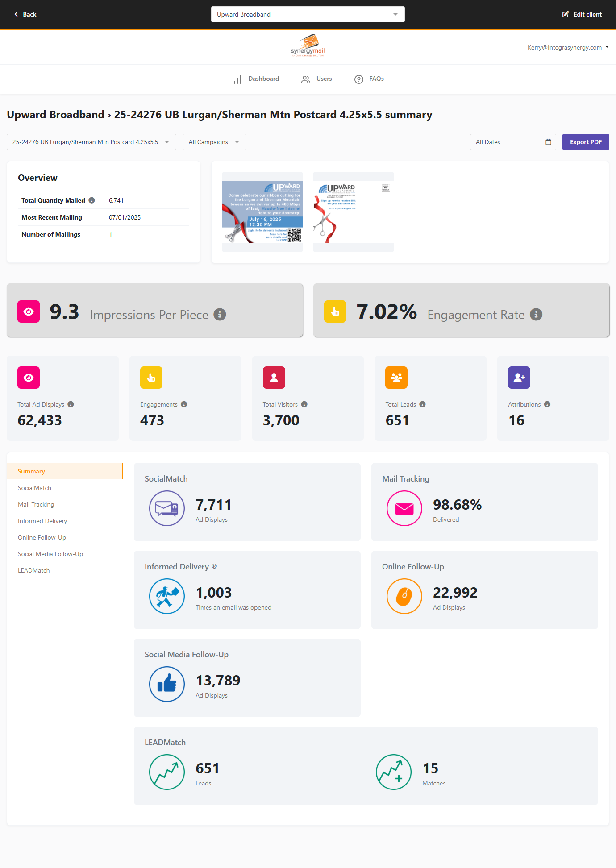
Task: Click the Informed Delivery mail carrier icon
Action: point(167,596)
